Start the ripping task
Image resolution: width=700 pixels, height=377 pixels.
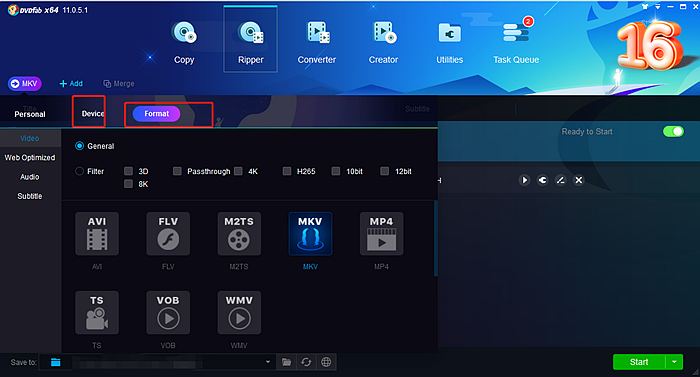coord(639,362)
